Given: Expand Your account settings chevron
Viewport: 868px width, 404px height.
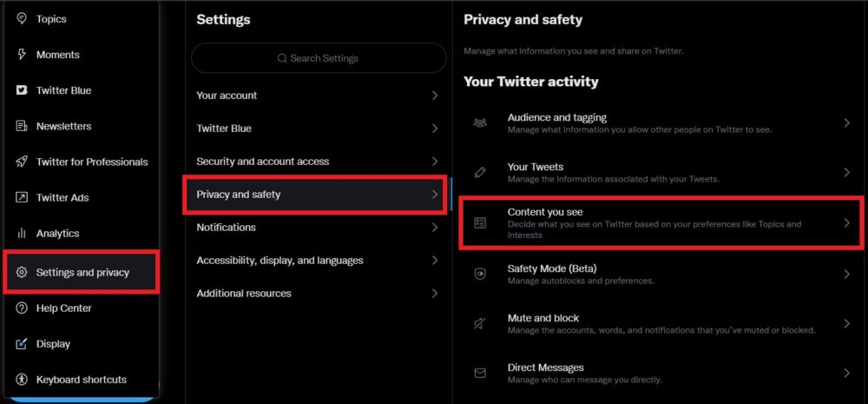Looking at the screenshot, I should pyautogui.click(x=435, y=96).
